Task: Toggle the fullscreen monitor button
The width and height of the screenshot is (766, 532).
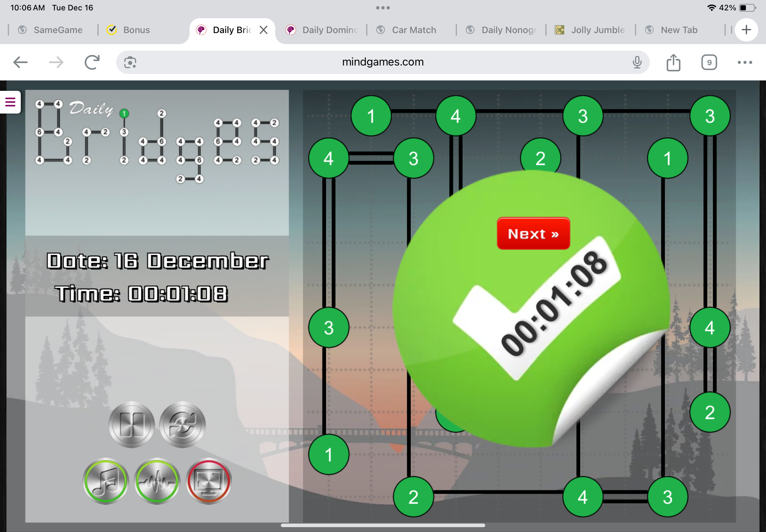Action: (x=209, y=481)
